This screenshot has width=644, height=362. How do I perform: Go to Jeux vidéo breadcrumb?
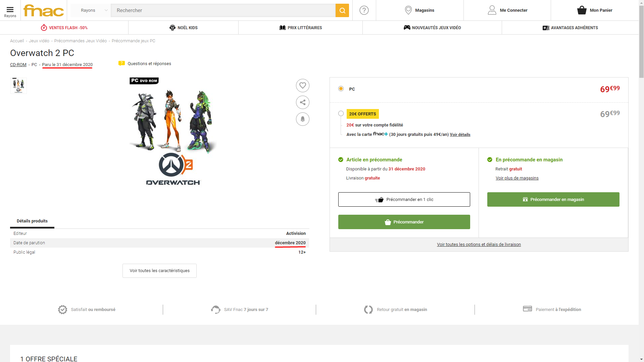39,41
